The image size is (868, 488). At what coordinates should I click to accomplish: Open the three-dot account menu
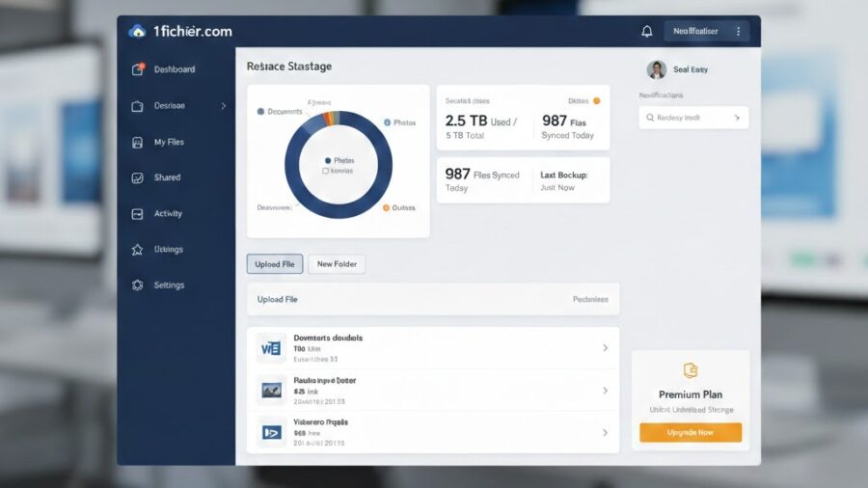coord(739,31)
